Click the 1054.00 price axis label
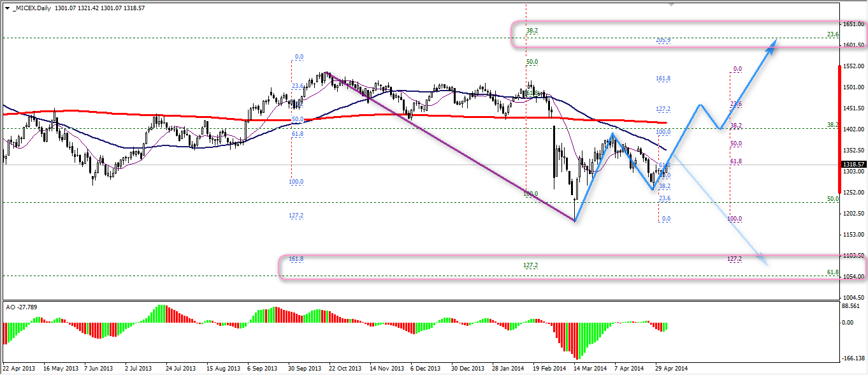This screenshot has height=375, width=868. click(x=853, y=277)
